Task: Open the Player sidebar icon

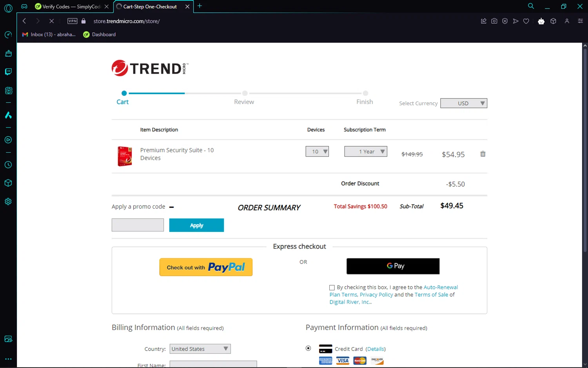Action: [x=8, y=140]
